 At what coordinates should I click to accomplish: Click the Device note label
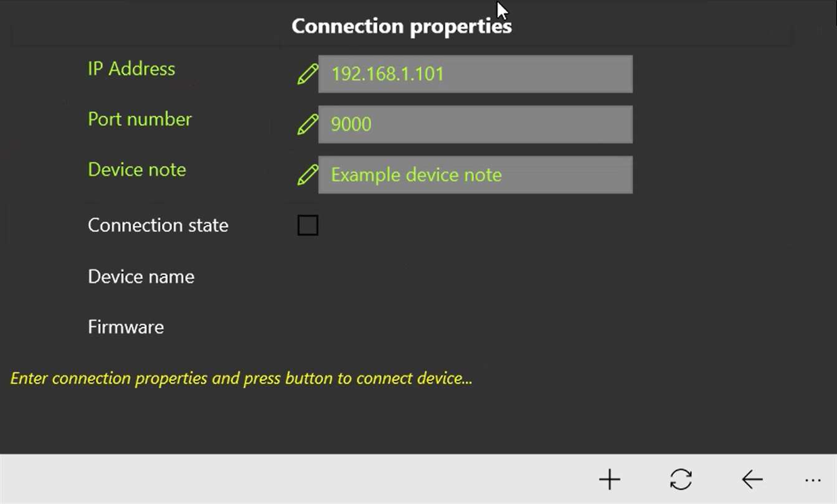[x=137, y=169]
